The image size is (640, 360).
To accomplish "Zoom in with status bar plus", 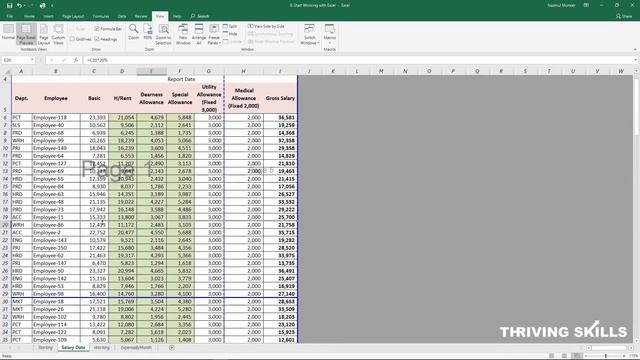I will point(624,356).
